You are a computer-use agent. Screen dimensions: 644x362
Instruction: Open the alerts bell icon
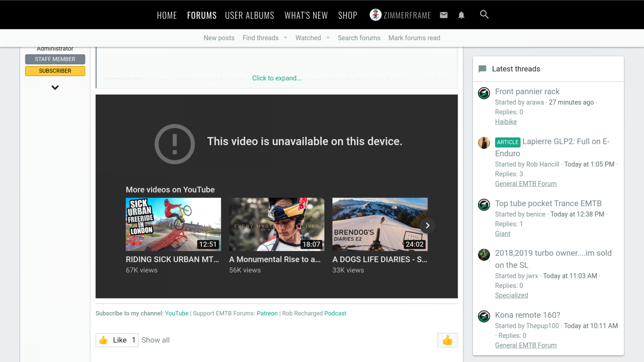(x=461, y=15)
